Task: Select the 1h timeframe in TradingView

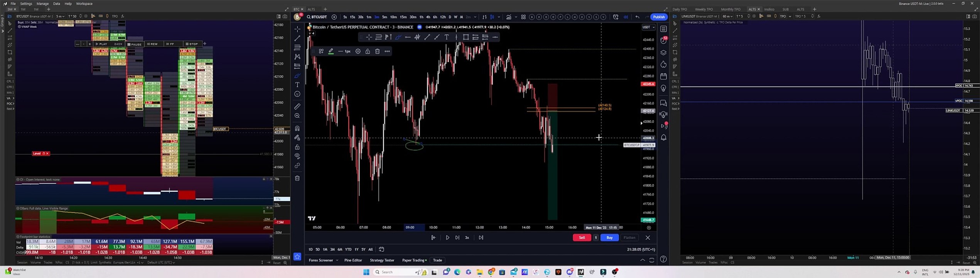Action: click(421, 17)
